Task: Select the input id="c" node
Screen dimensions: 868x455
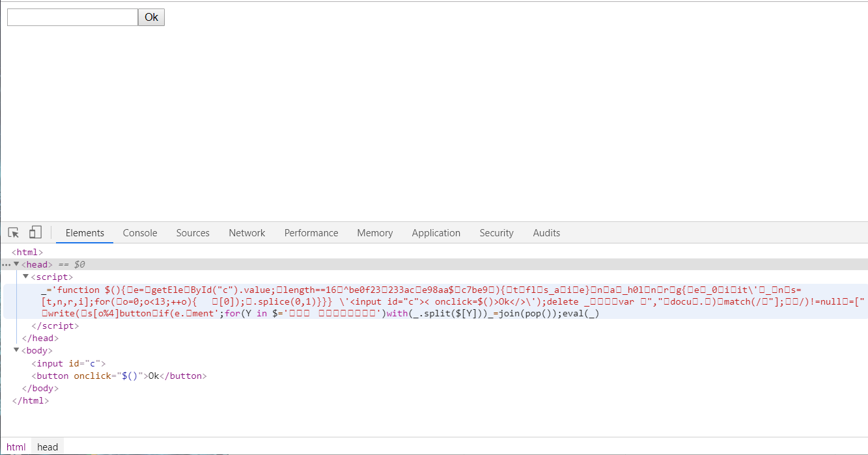Action: click(68, 363)
